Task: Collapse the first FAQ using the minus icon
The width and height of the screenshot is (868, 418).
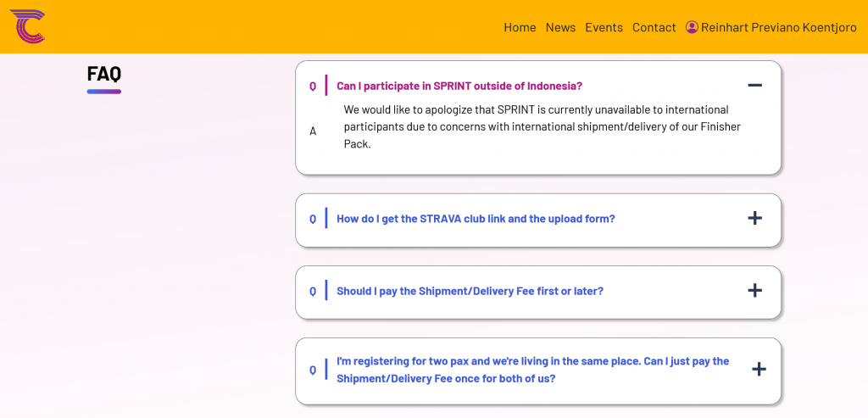Action: pyautogui.click(x=754, y=86)
